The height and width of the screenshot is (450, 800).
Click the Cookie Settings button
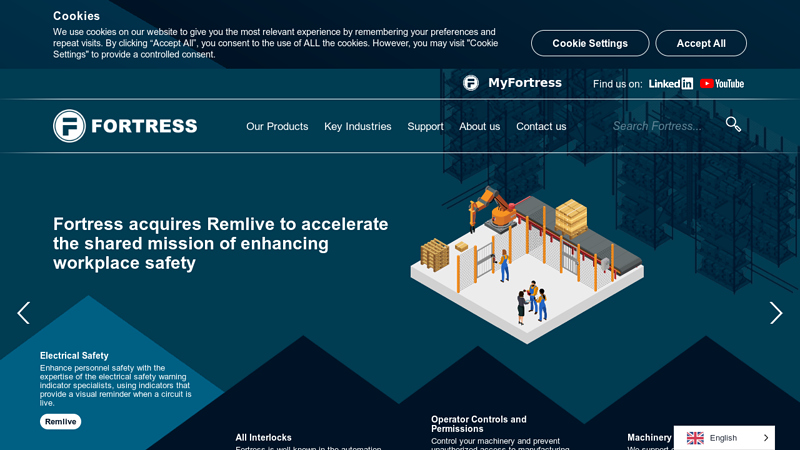[x=590, y=43]
